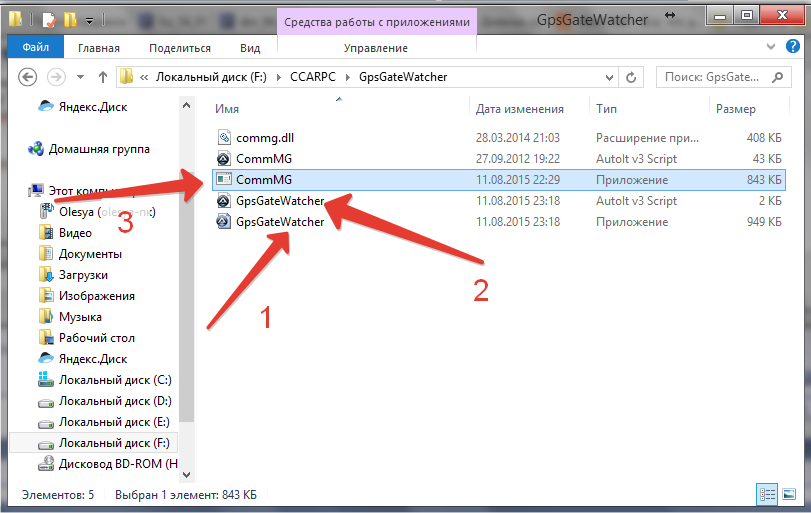Open Локальный диск (C:)

click(x=115, y=380)
